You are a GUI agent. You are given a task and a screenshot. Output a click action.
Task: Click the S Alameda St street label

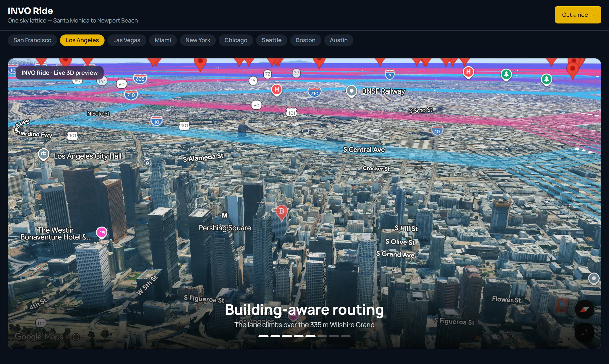(203, 157)
